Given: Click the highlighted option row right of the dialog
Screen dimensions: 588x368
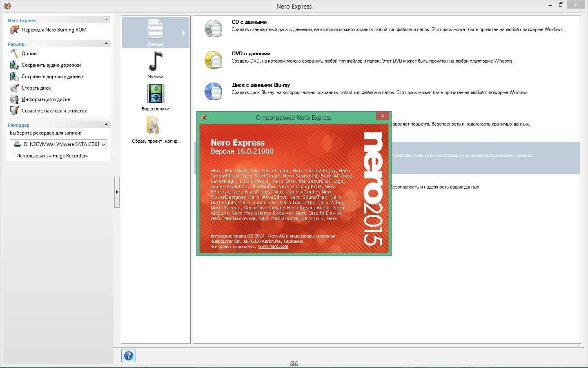Looking at the screenshot, I should point(485,158).
